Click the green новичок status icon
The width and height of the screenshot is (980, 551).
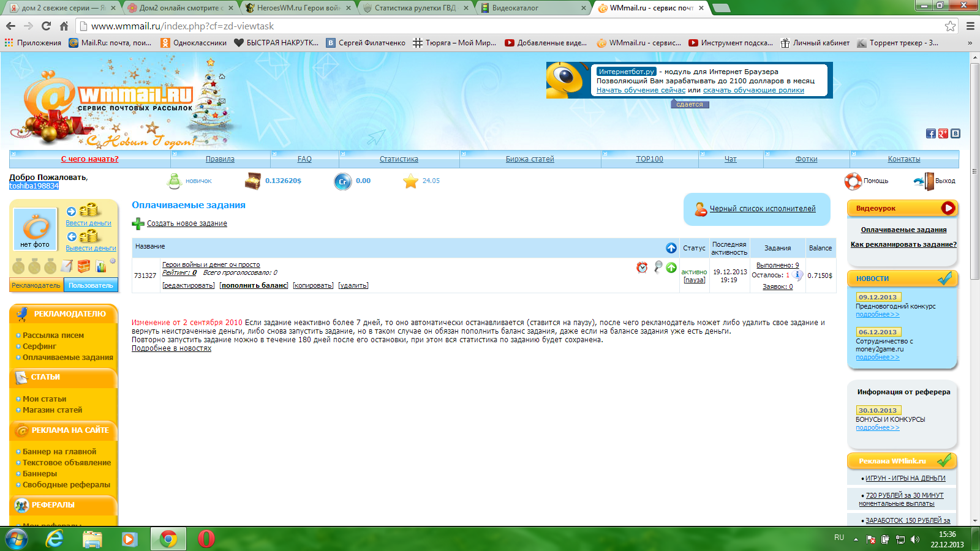[175, 181]
